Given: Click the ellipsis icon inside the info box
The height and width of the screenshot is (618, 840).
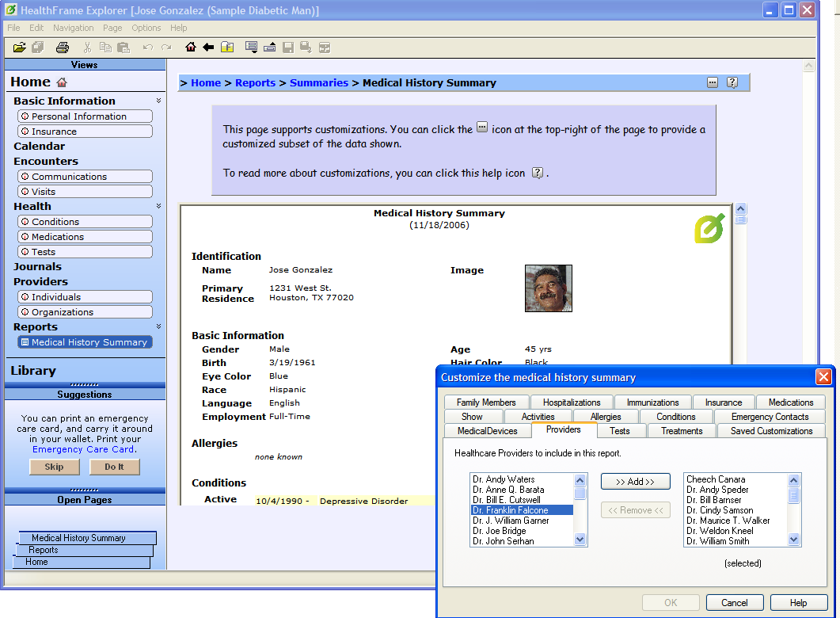Looking at the screenshot, I should pos(482,128).
